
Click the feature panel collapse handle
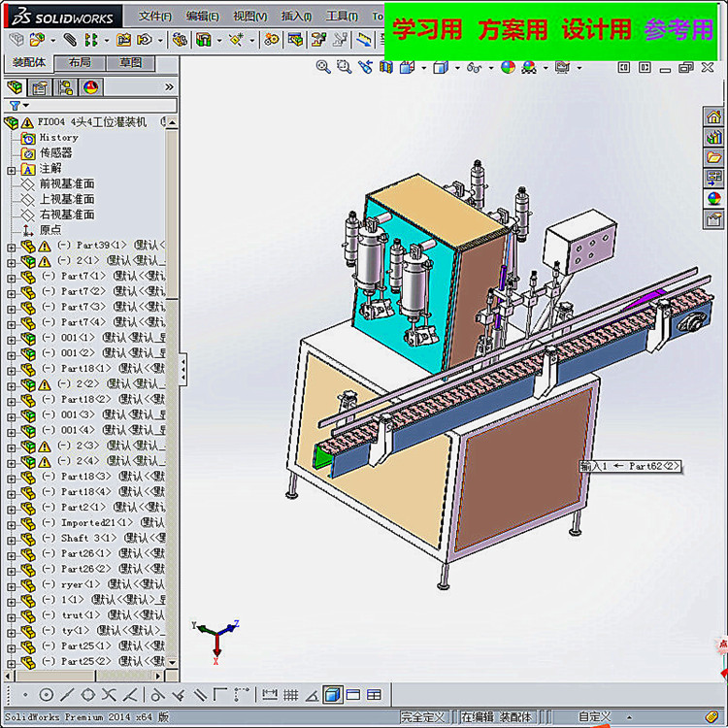pyautogui.click(x=183, y=370)
